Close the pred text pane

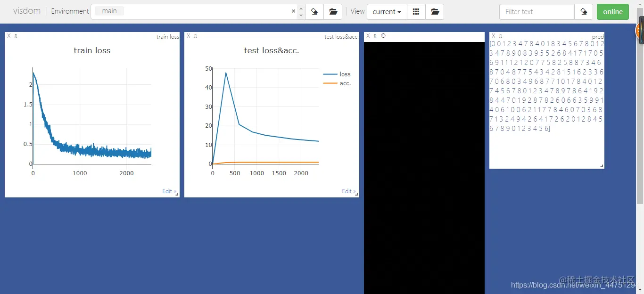[494, 36]
